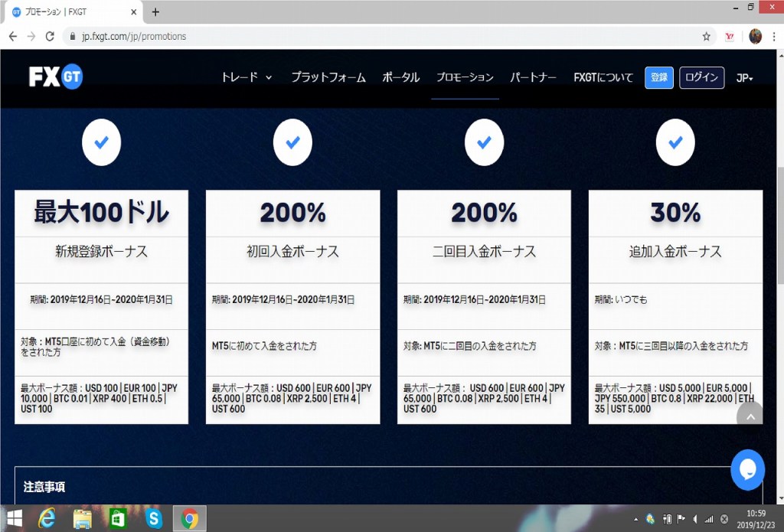Go to プラットフォーム menu item
This screenshot has height=532, width=784.
point(328,77)
